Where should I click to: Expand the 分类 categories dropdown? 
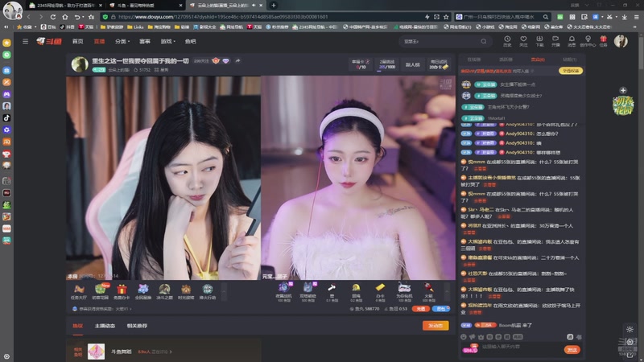click(x=122, y=42)
